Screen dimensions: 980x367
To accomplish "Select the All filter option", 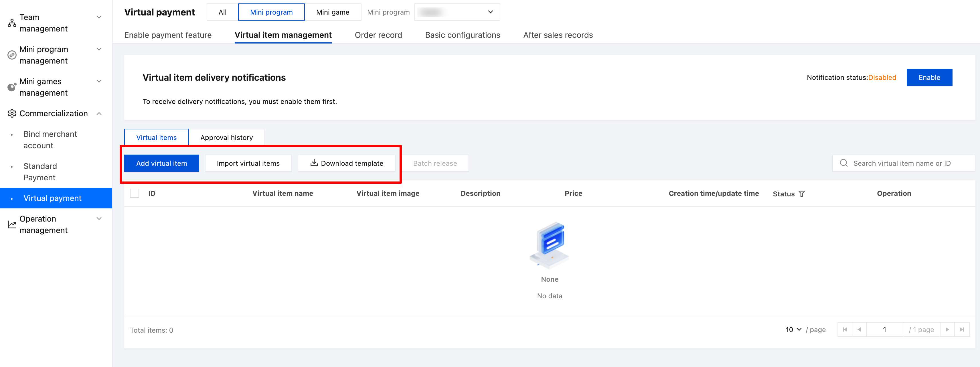I will (x=222, y=12).
